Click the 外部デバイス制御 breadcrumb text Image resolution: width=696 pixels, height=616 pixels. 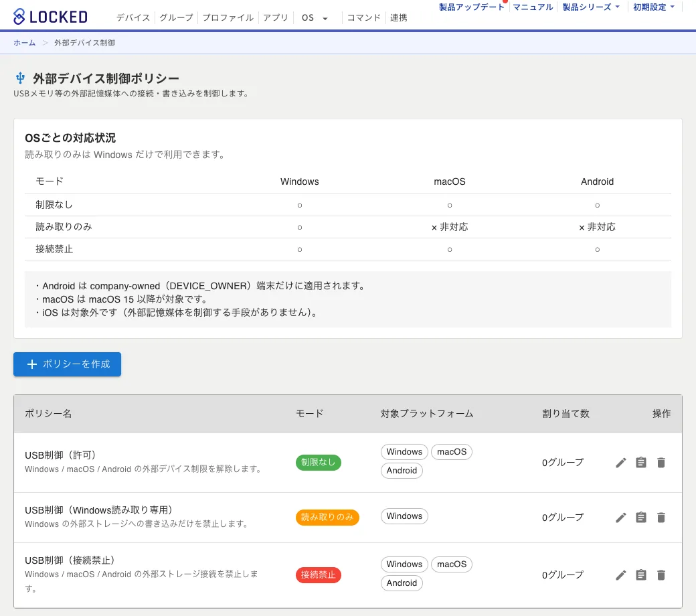tap(84, 43)
